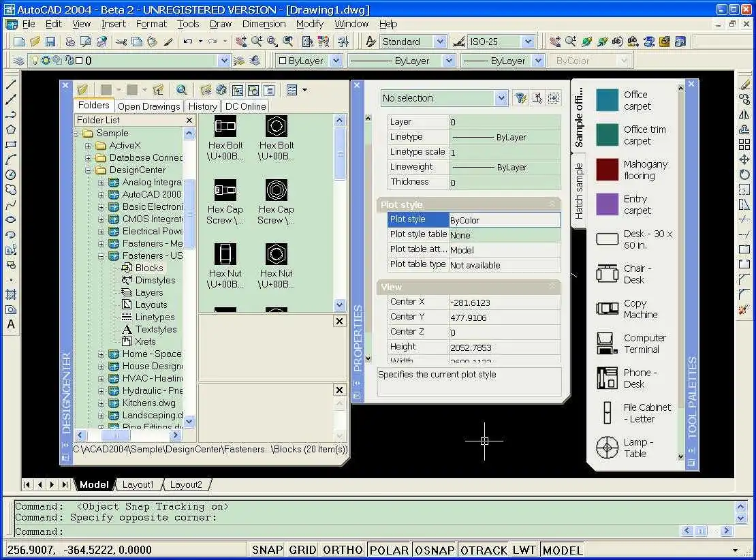Click the Quick Select icon in Properties
756x560 pixels.
click(520, 98)
